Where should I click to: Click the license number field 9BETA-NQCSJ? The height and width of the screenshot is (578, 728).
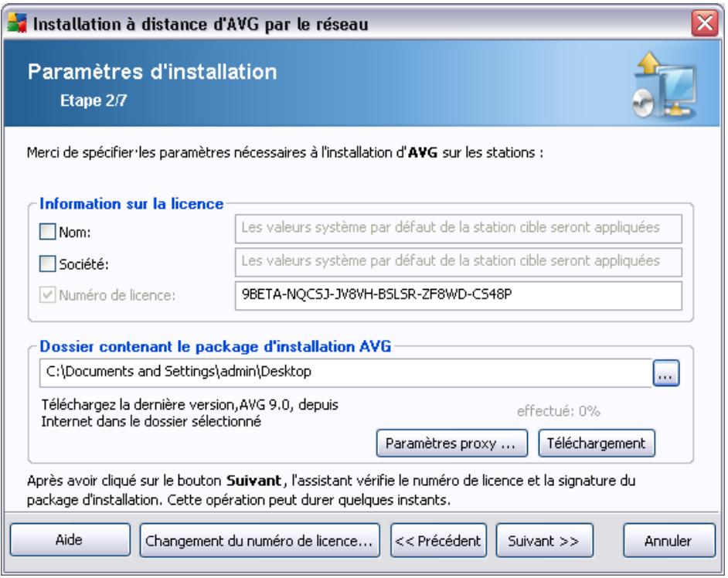pyautogui.click(x=458, y=295)
